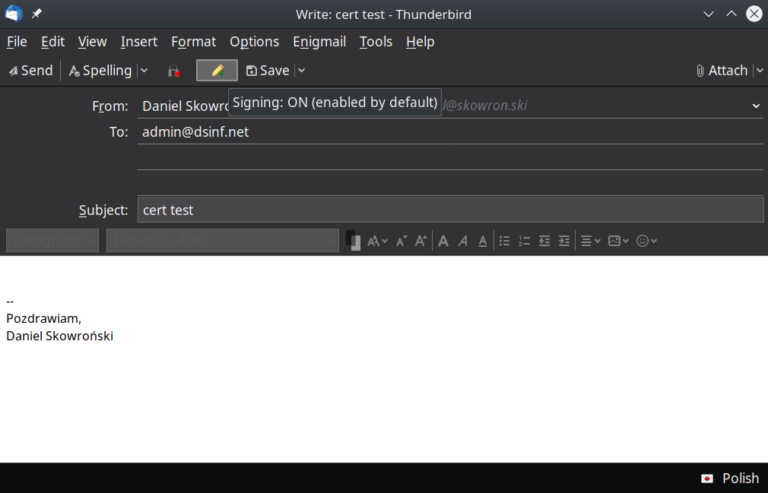
Task: Toggle italic text formatting
Action: pyautogui.click(x=463, y=241)
